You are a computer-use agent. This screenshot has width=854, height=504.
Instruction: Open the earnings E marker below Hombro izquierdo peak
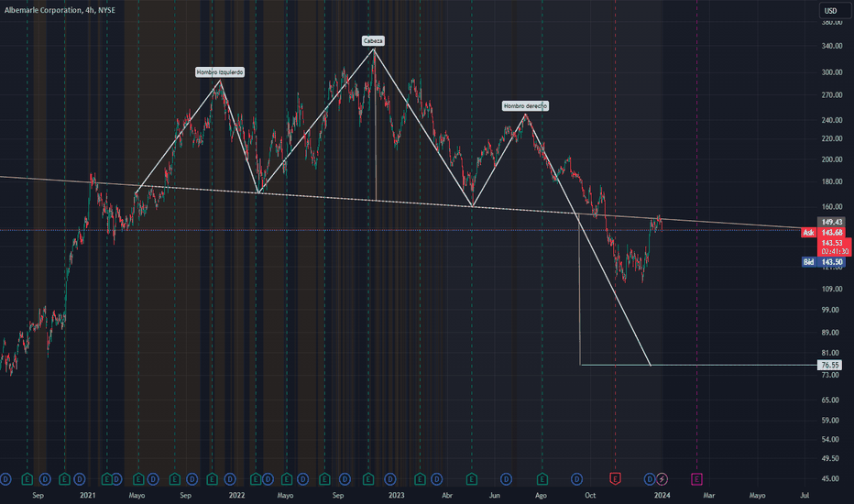click(x=212, y=479)
